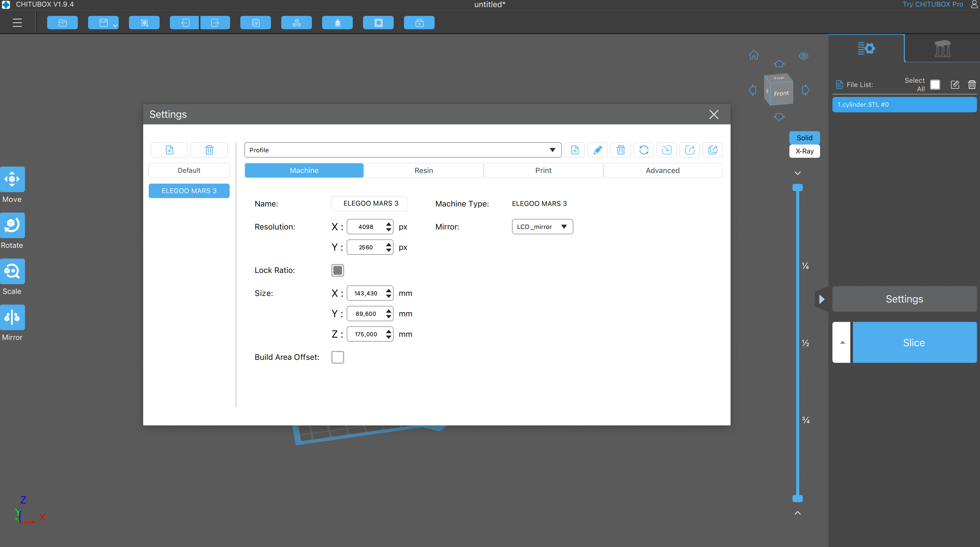Open the Print tab
The image size is (980, 547).
tap(543, 170)
